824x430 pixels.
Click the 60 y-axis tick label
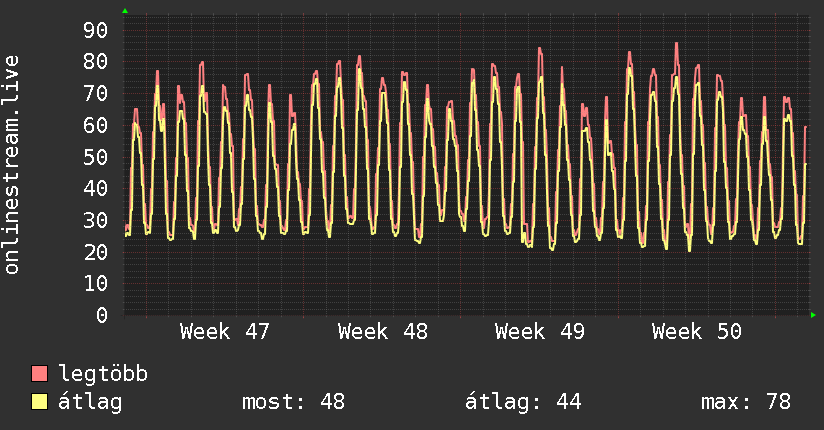96,125
